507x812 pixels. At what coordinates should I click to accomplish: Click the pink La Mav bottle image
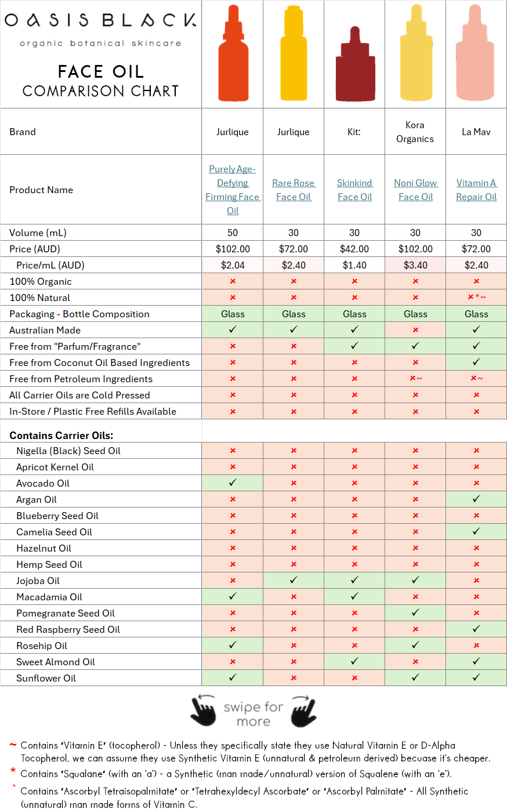475,53
